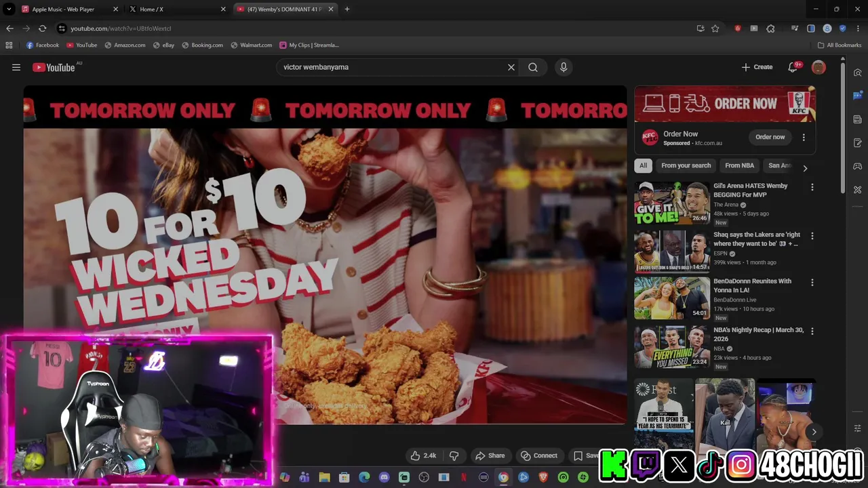Open the All Bookmarks folder
The image size is (868, 488).
pyautogui.click(x=840, y=45)
